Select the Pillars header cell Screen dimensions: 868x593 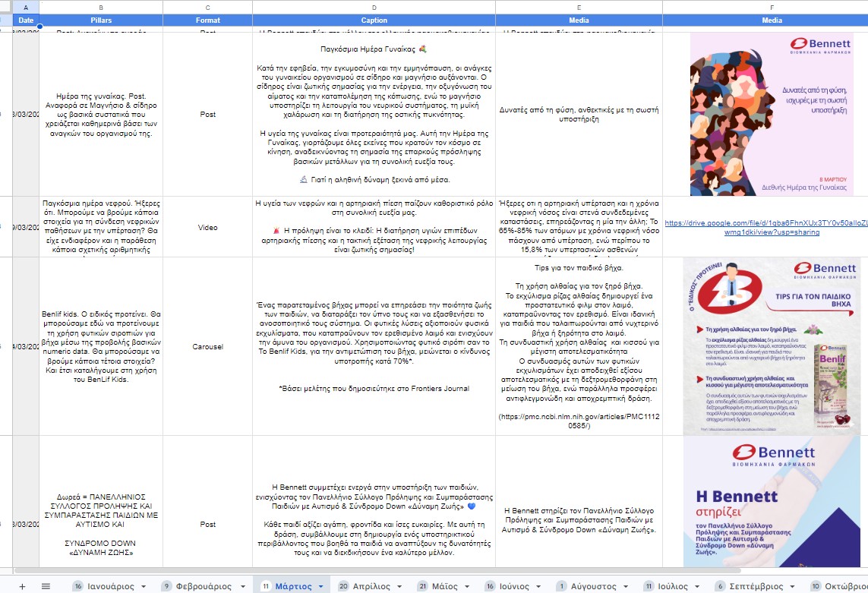101,21
